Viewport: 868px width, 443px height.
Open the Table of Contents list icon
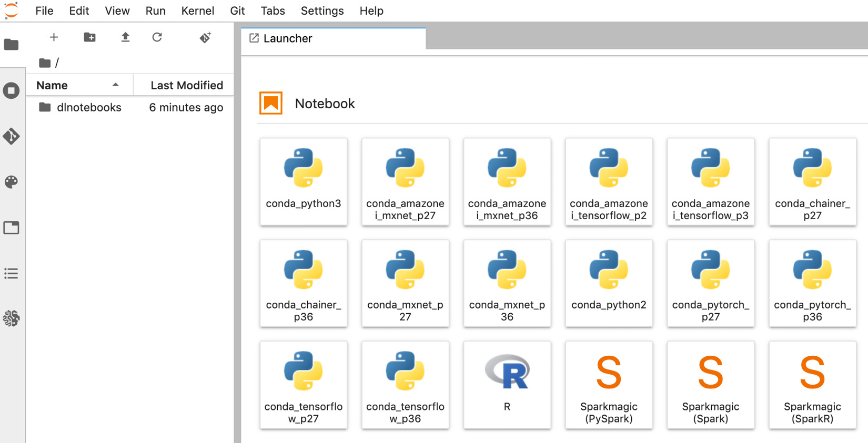click(11, 273)
